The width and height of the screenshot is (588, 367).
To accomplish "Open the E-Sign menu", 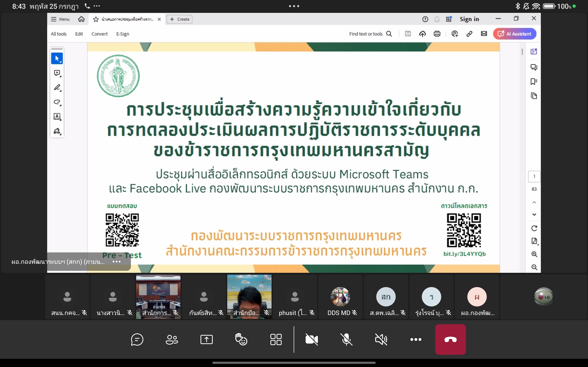I will click(122, 34).
